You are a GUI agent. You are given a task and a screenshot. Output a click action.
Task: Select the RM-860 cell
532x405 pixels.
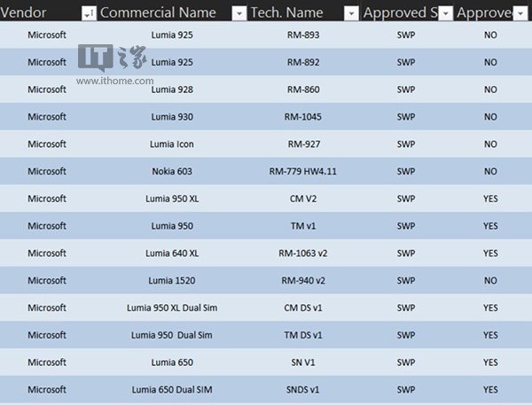tap(303, 90)
